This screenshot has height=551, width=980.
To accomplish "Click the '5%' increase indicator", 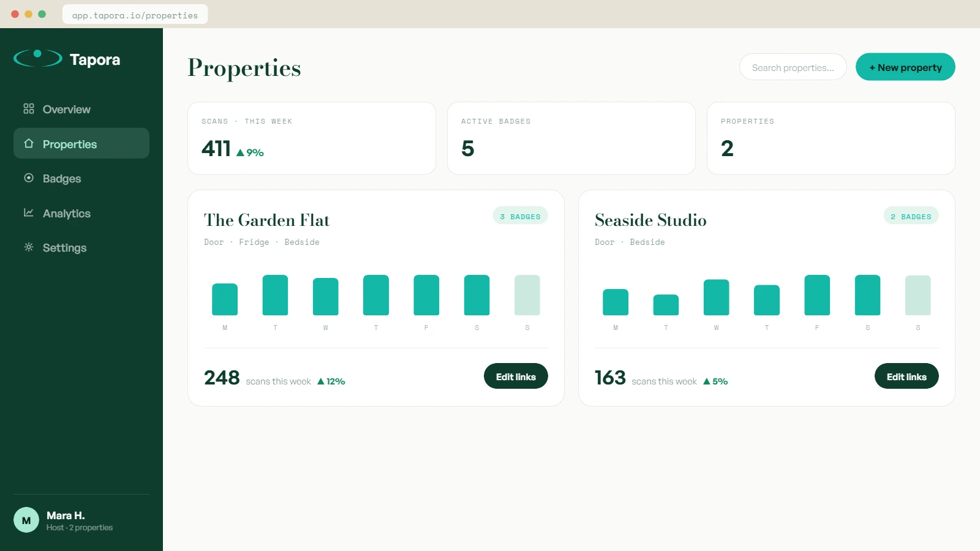I will (715, 381).
